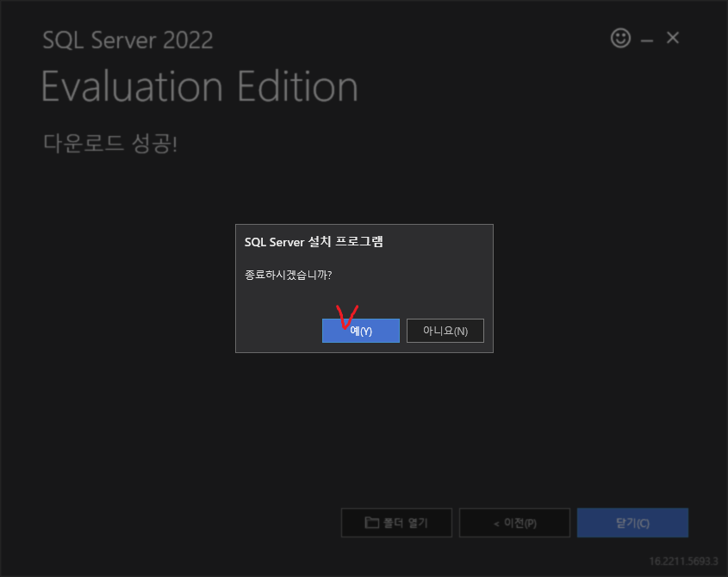728x577 pixels.
Task: Click the SQL Server 설치 프로그램 dialog title
Action: point(314,242)
